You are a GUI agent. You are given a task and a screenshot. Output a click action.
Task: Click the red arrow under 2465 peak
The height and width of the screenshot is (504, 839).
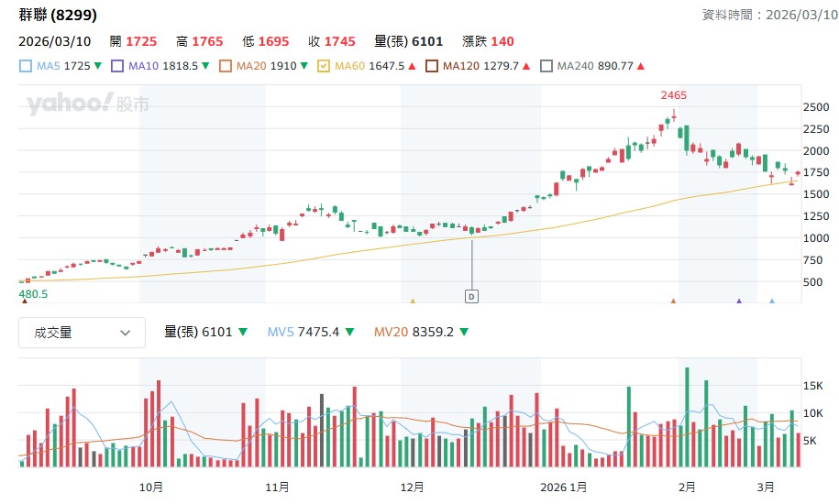click(674, 114)
